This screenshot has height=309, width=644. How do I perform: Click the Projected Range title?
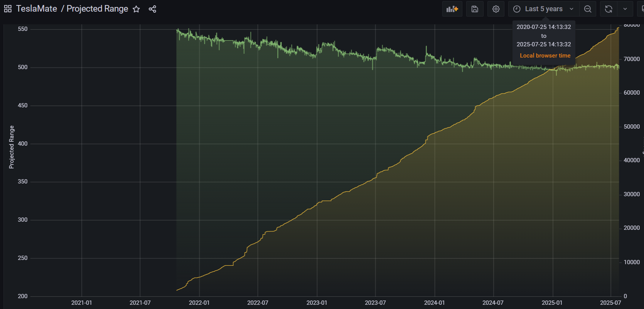97,8
